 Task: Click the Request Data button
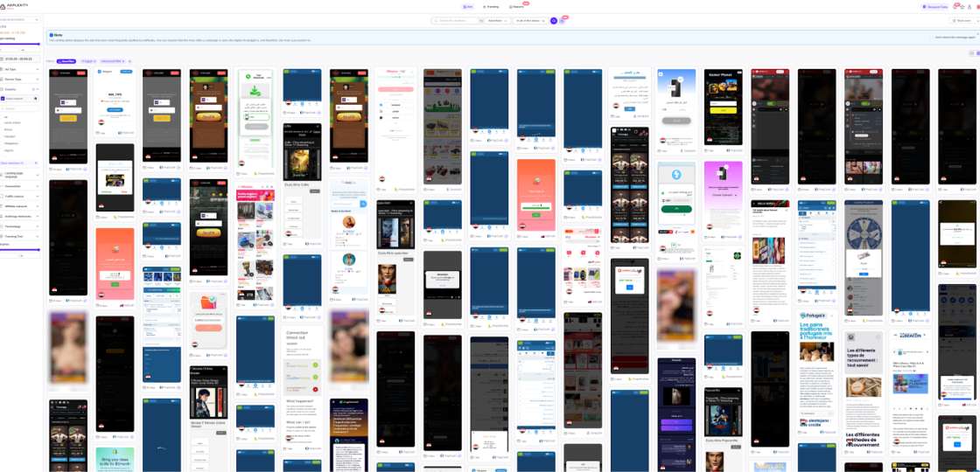coord(934,6)
